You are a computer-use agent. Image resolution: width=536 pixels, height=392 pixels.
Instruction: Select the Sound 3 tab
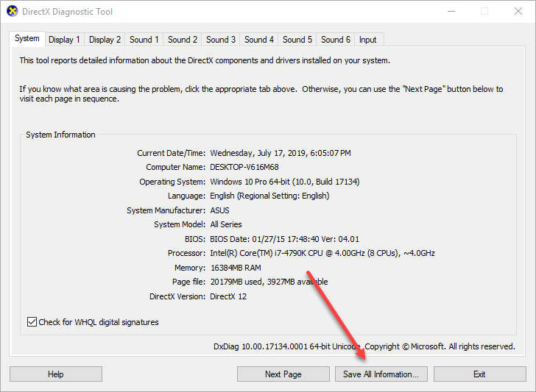point(220,40)
